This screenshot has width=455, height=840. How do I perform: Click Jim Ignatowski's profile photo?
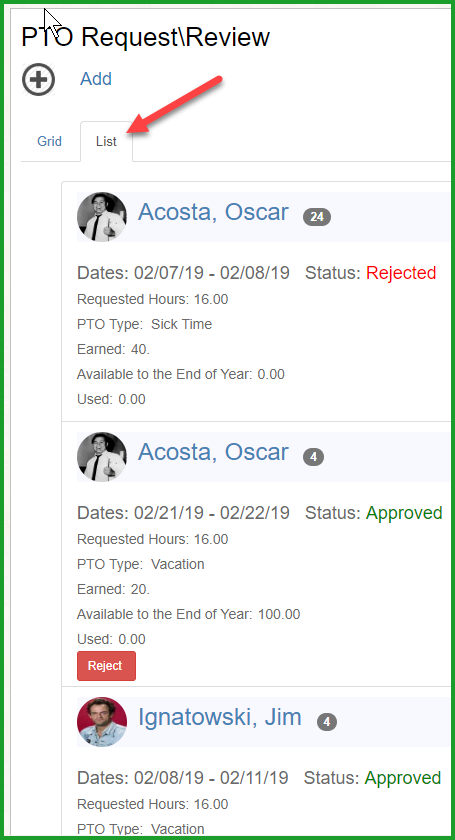pos(102,722)
